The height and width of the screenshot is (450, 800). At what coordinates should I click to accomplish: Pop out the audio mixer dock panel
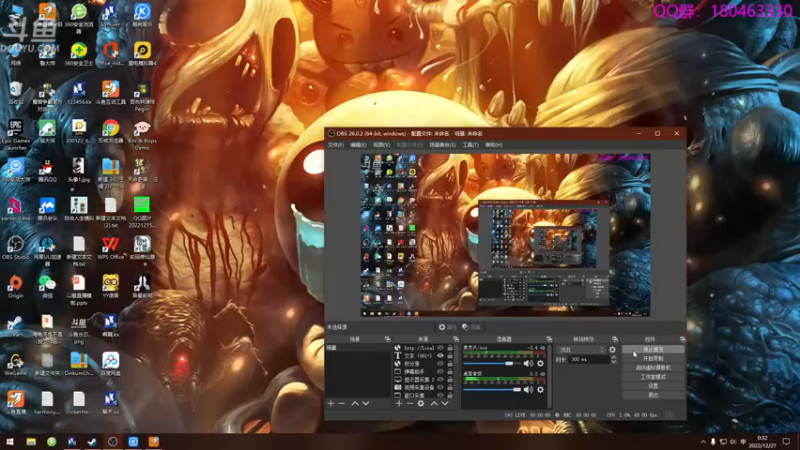coord(549,339)
